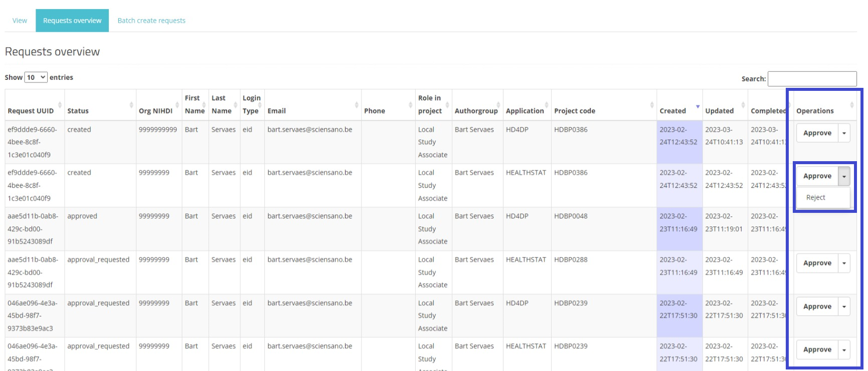The width and height of the screenshot is (868, 371).
Task: Click the Search input field
Action: click(x=812, y=79)
